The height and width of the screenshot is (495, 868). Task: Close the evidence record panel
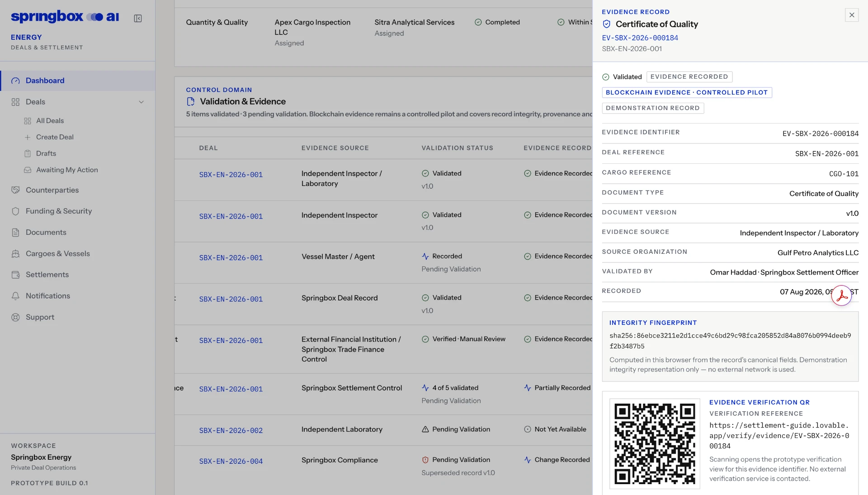click(851, 15)
